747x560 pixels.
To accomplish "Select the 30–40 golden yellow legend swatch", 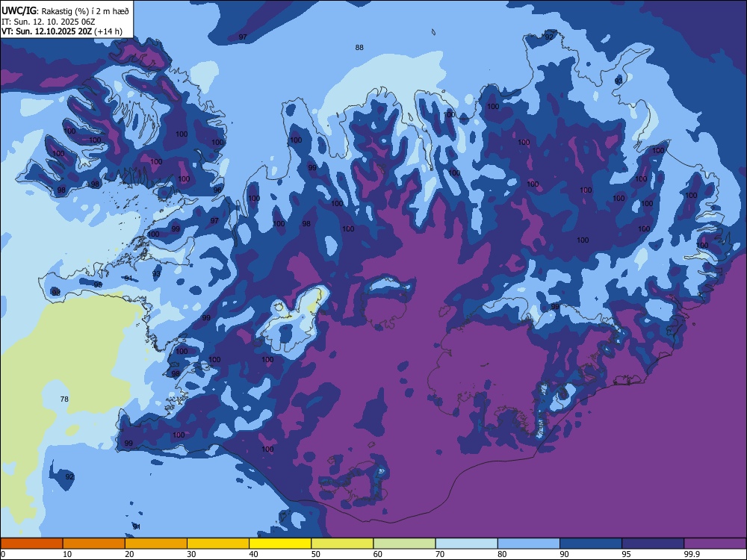I will tap(218, 544).
